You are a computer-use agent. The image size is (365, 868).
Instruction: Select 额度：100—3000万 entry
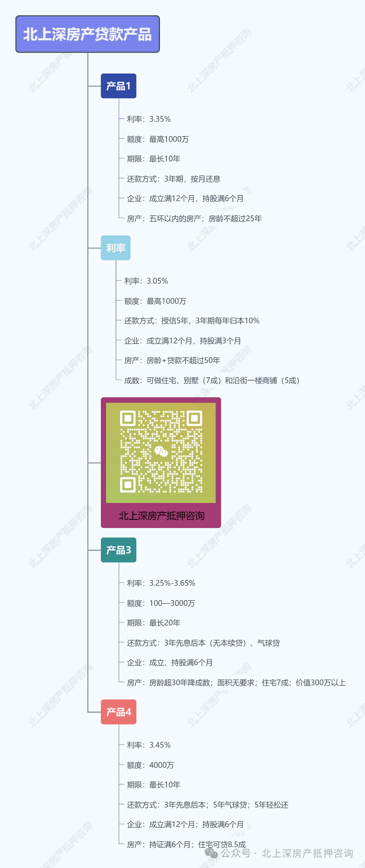[161, 603]
